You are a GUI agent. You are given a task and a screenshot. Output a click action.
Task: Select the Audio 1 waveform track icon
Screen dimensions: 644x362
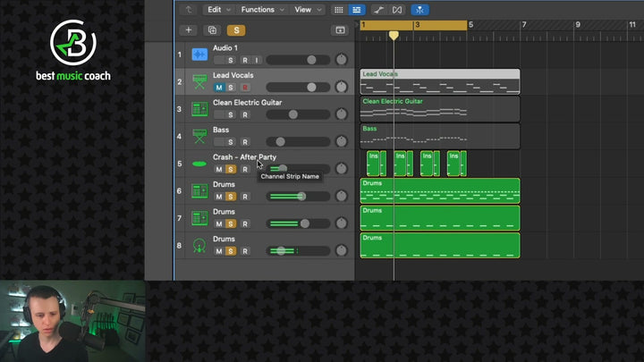[199, 55]
